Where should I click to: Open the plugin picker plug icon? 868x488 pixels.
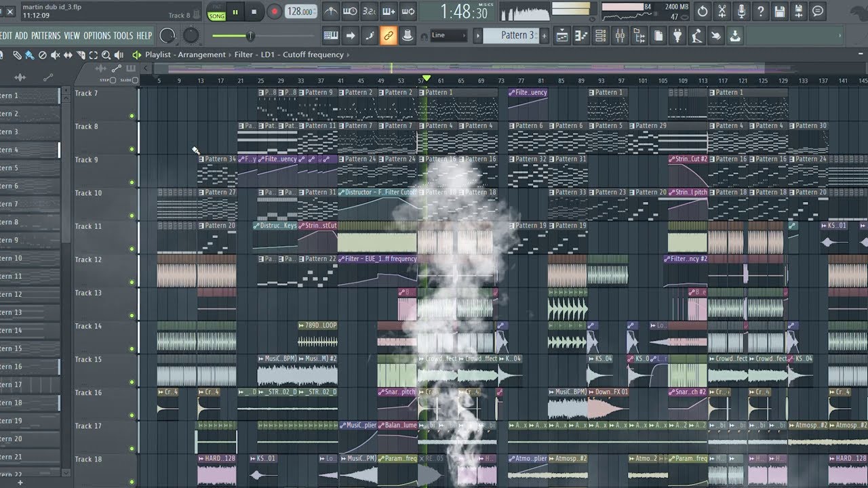click(x=677, y=36)
